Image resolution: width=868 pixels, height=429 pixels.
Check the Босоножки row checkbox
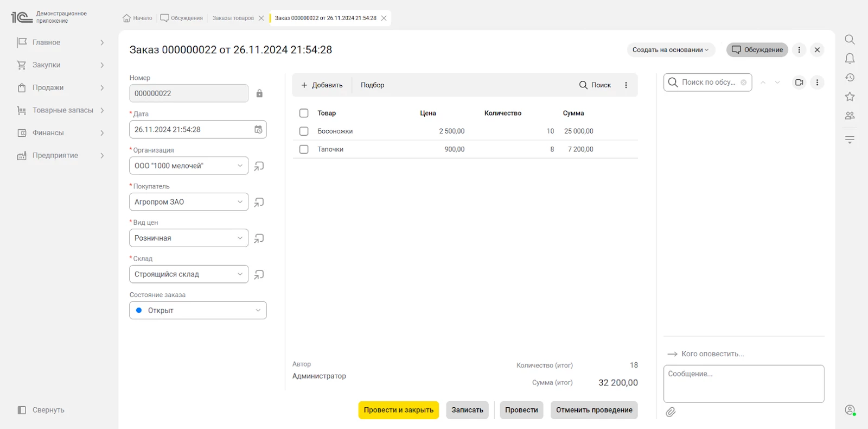[x=304, y=131]
